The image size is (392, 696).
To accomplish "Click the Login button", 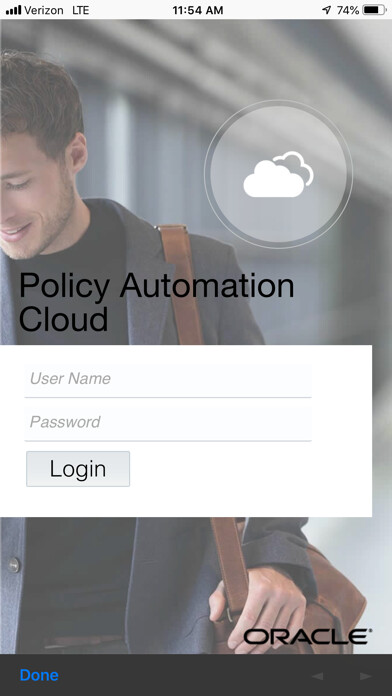I will (78, 469).
